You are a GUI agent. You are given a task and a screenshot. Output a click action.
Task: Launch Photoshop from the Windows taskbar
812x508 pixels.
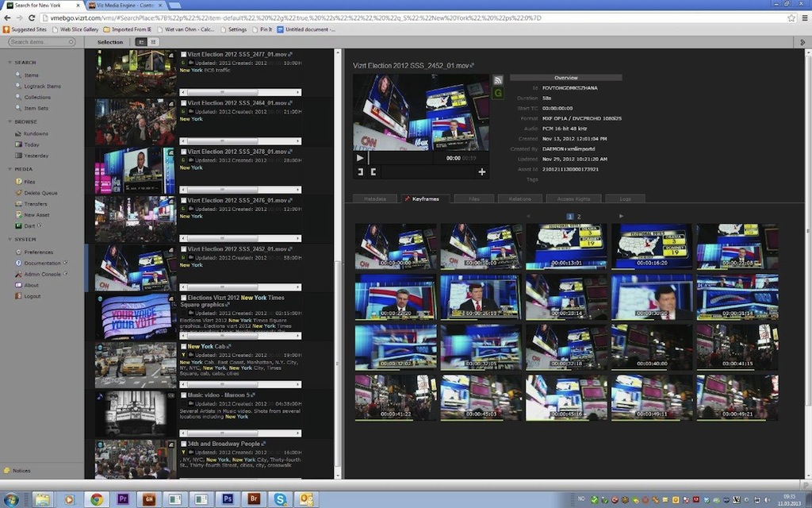228,499
